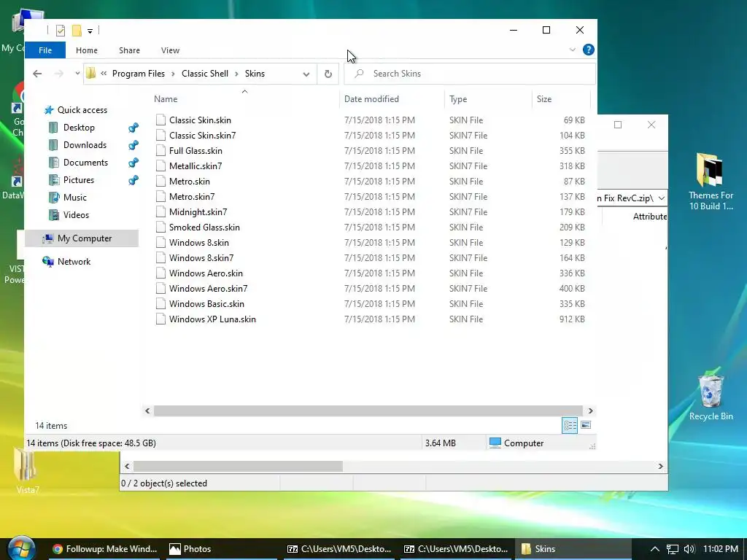This screenshot has width=747, height=560.
Task: Click the pin icon next to Downloads
Action: pos(133,145)
